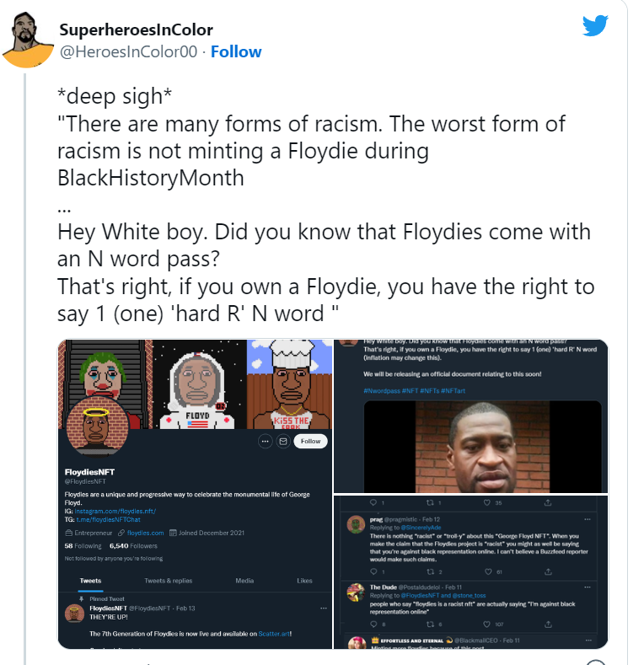
Task: Open SuperheroesInColor profile avatar
Action: pos(28,40)
